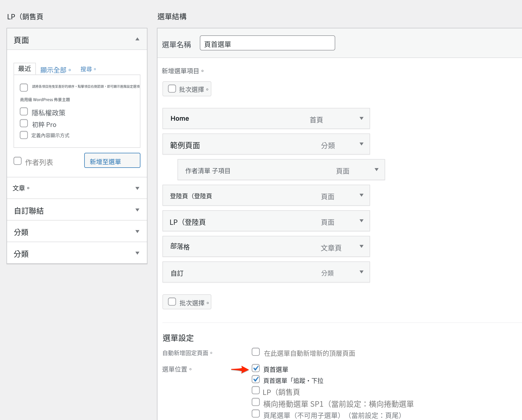Expand the 登陸頁（登陸頁 item arrow
Image resolution: width=522 pixels, height=420 pixels.
click(x=361, y=195)
